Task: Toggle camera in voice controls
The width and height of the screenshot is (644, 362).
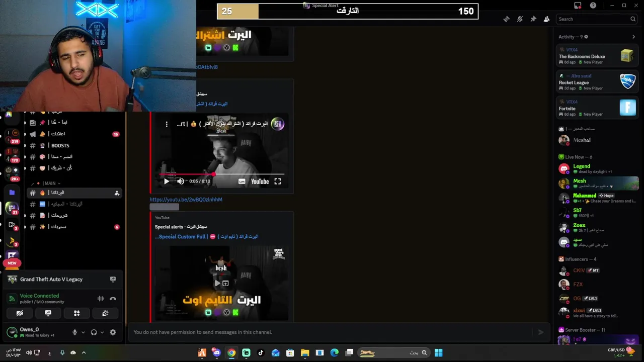Action: [20, 313]
